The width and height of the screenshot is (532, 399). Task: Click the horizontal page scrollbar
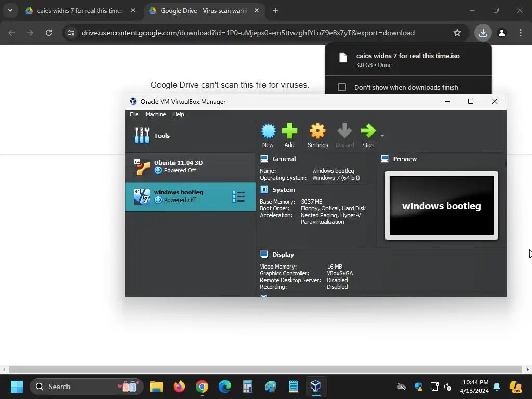pos(265,370)
